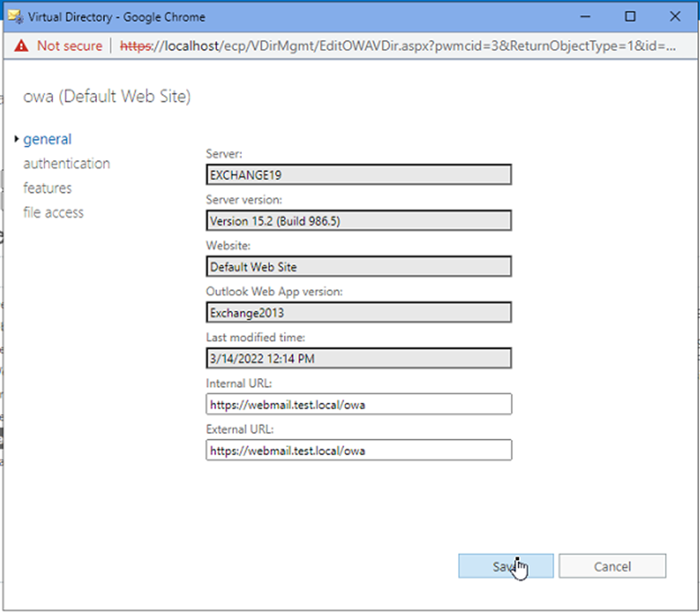
Task: Close the Virtual Directory window
Action: 675,17
